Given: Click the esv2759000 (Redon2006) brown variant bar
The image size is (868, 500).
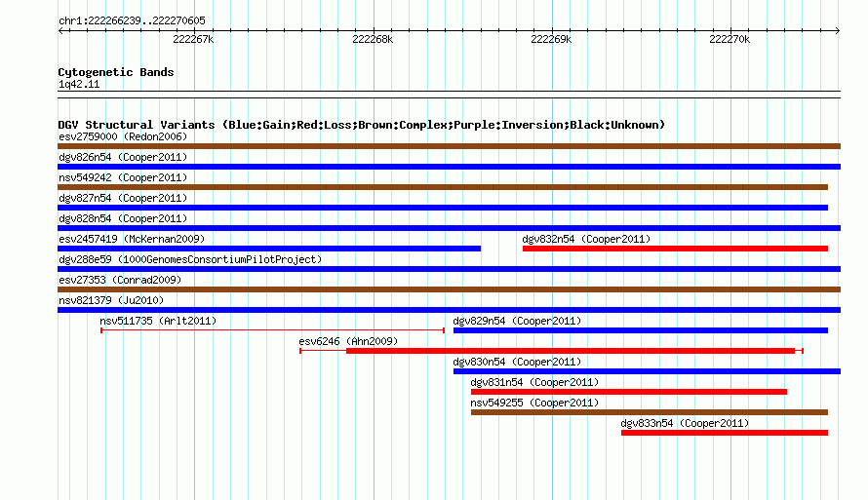Looking at the screenshot, I should coord(449,146).
